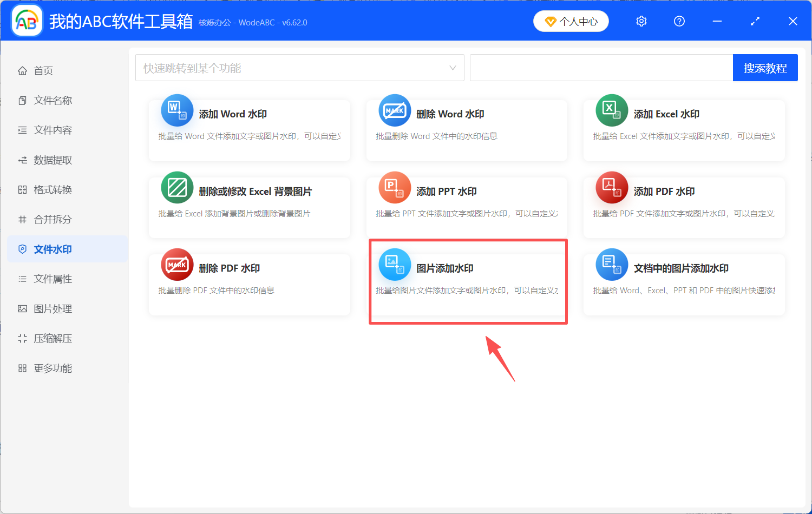Viewport: 812px width, 514px height.
Task: Open the 添加 Word 水印 tool icon
Action: (177, 110)
